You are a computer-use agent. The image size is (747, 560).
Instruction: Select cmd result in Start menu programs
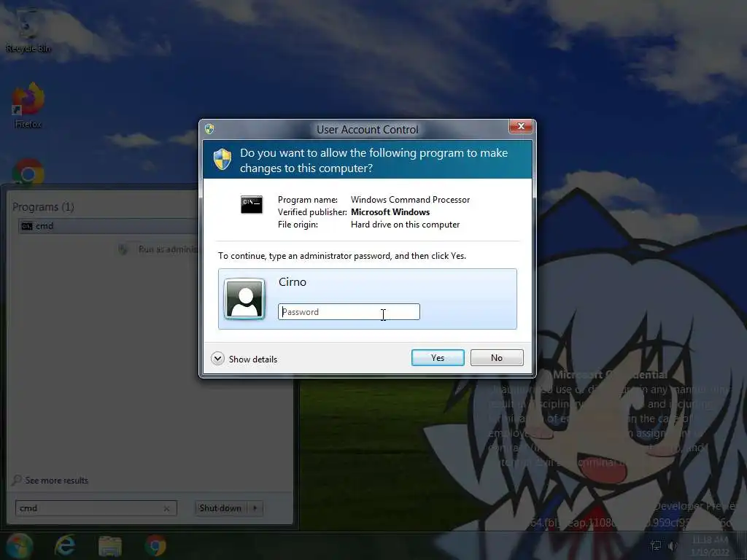(109, 226)
